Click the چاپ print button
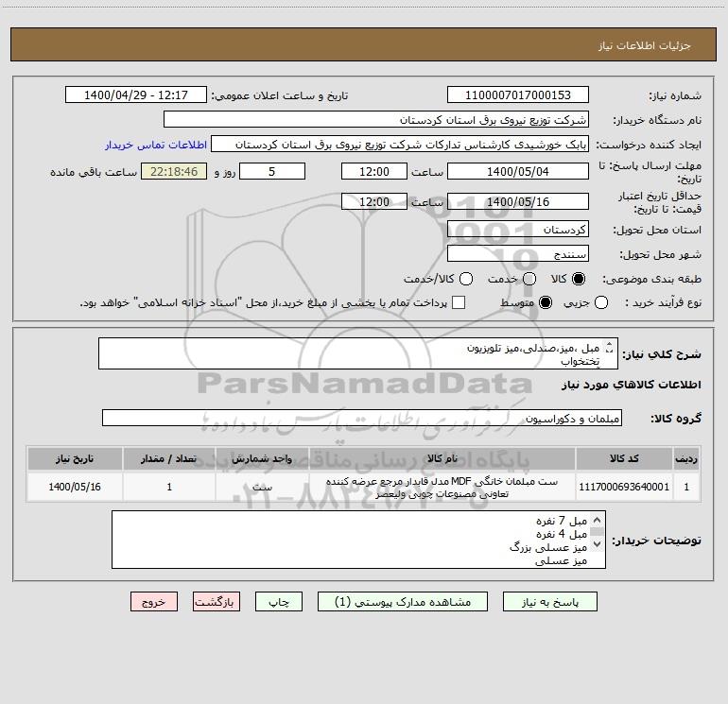Image resolution: width=728 pixels, height=704 pixels. [279, 602]
